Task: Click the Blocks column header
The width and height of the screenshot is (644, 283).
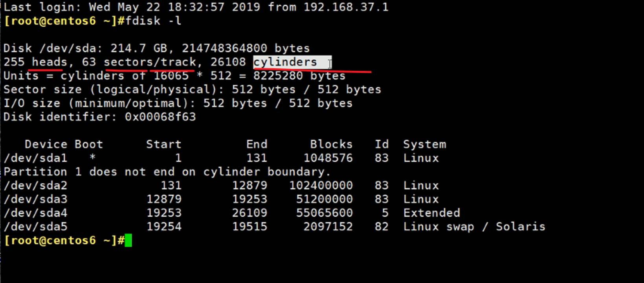Action: point(331,144)
